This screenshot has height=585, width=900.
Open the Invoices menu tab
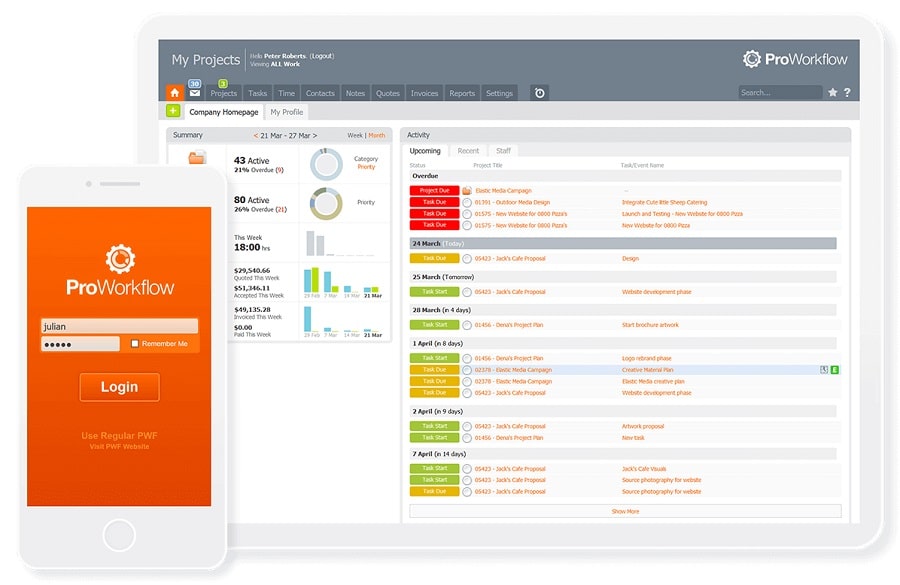(x=424, y=93)
